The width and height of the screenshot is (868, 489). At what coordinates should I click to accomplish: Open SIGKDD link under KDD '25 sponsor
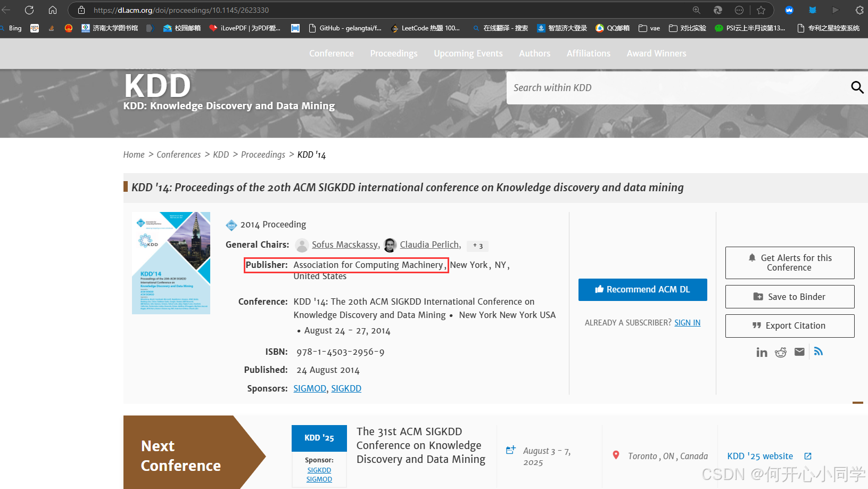click(319, 470)
